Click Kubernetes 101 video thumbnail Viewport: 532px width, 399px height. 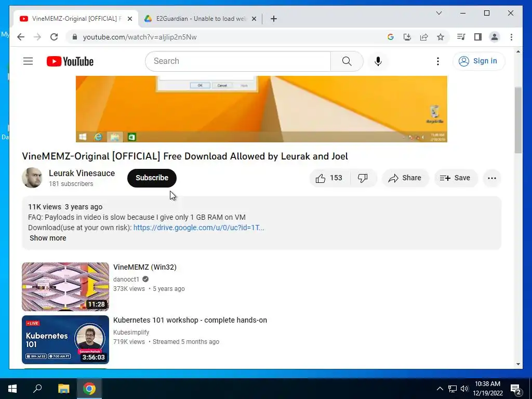[65, 340]
